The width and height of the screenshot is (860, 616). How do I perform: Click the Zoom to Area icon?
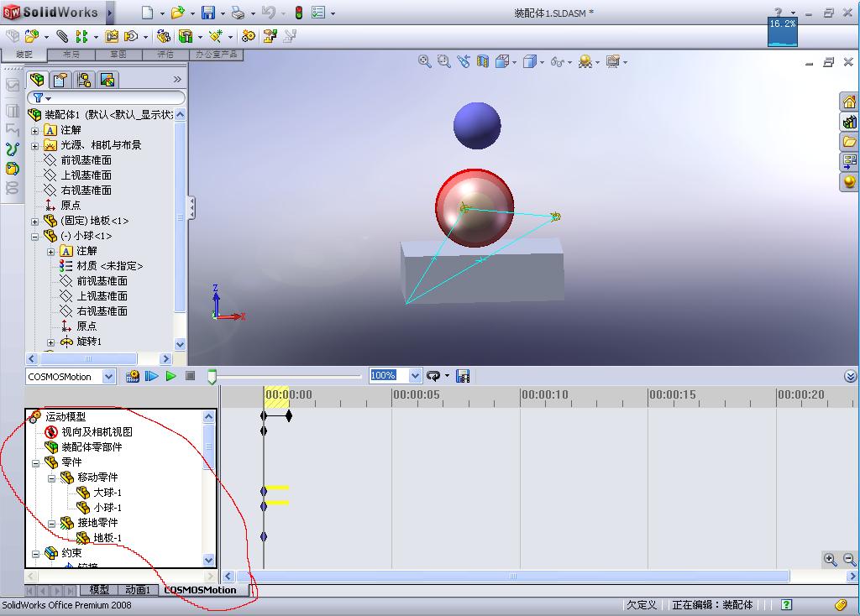[443, 61]
